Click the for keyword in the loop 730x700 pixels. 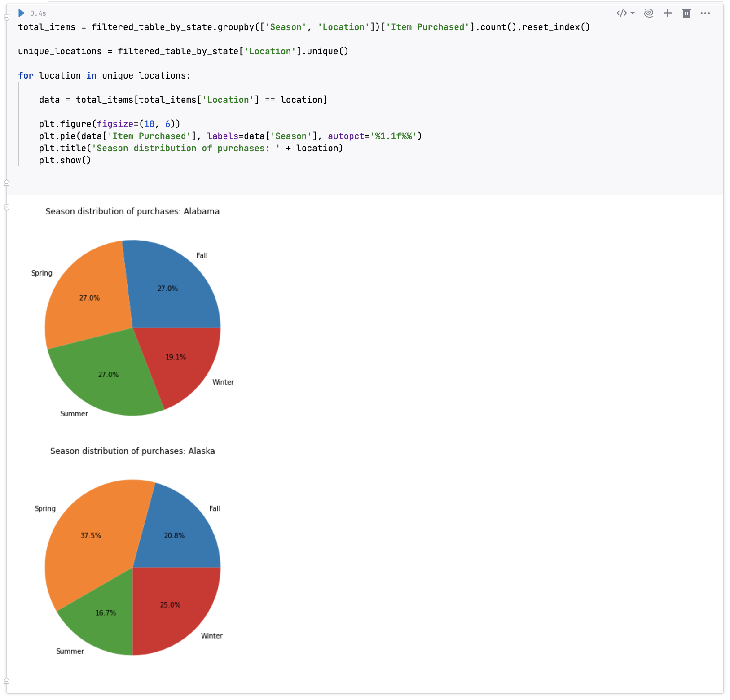click(x=26, y=75)
